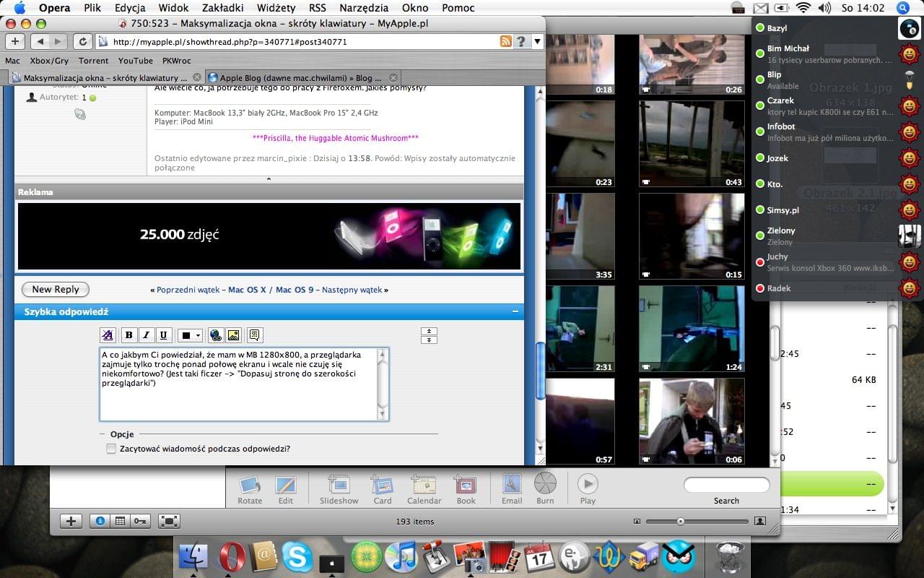Toggle underline formatting in quick reply
924x578 pixels.
coord(163,335)
